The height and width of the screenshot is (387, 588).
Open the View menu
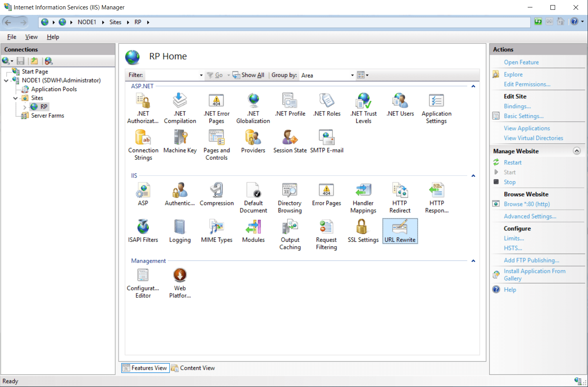[31, 37]
